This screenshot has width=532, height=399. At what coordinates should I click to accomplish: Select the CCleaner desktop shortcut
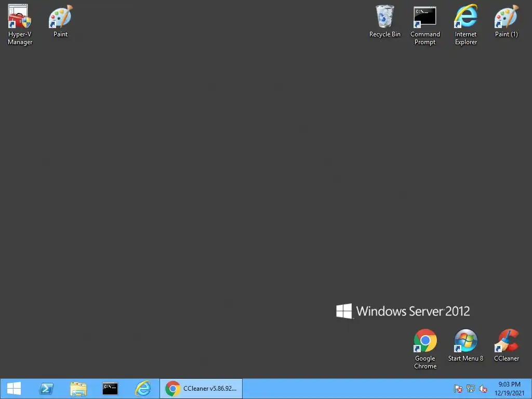click(507, 345)
